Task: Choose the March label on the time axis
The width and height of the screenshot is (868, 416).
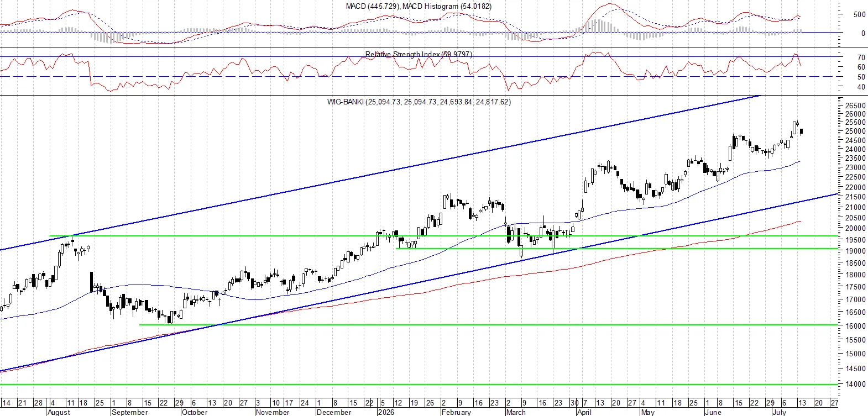Action: coord(516,412)
